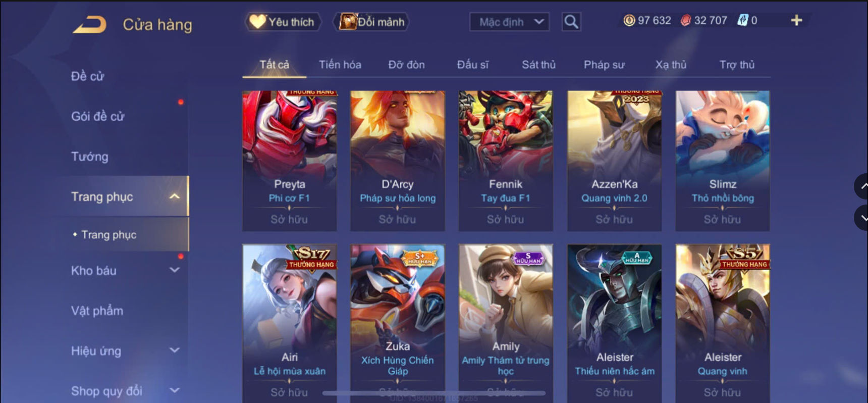This screenshot has height=403, width=868.
Task: Open the Đổi mảnh shard exchange
Action: (x=371, y=22)
